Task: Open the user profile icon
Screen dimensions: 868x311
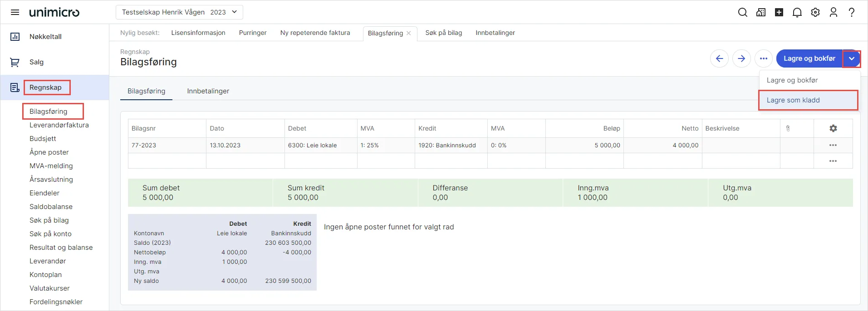Action: 834,12
